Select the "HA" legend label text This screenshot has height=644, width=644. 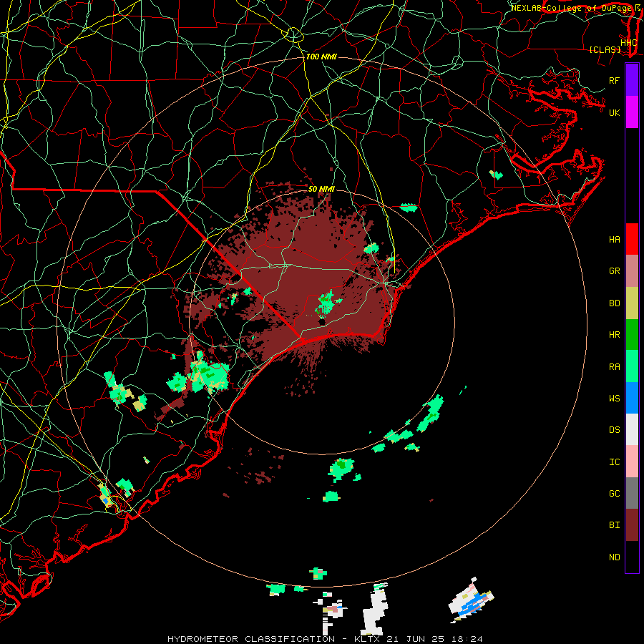pos(614,240)
